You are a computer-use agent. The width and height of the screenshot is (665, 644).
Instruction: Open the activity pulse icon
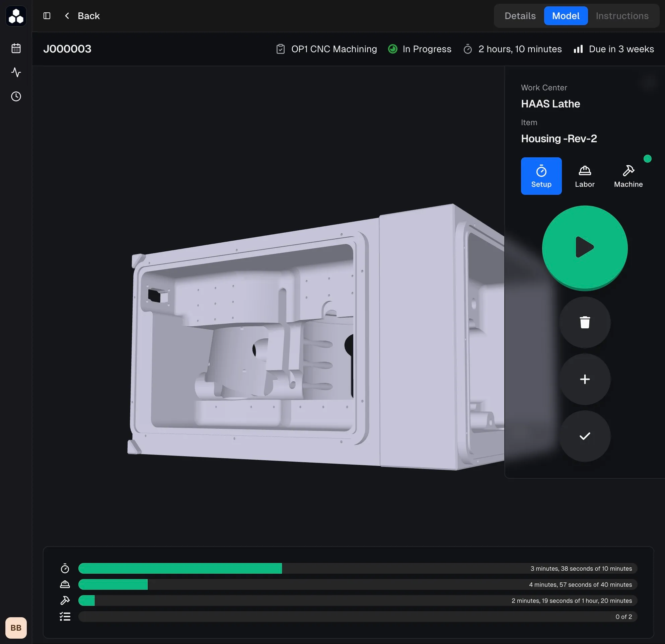[x=16, y=72]
